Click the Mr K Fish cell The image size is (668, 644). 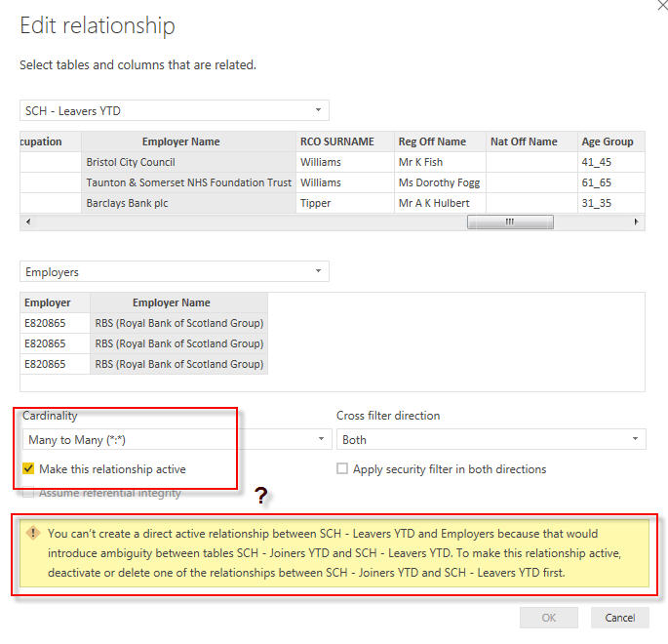pos(440,162)
